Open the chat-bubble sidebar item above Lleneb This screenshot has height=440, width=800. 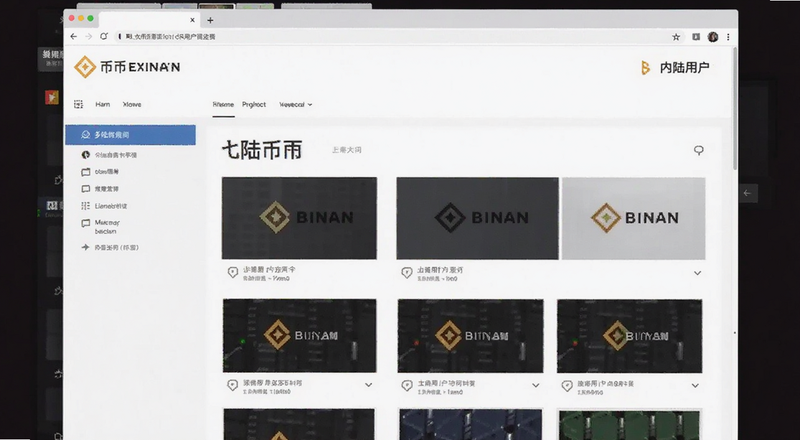tap(101, 189)
